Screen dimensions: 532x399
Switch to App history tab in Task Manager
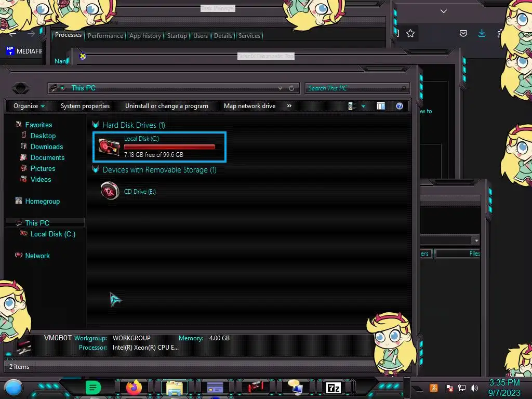coord(145,36)
